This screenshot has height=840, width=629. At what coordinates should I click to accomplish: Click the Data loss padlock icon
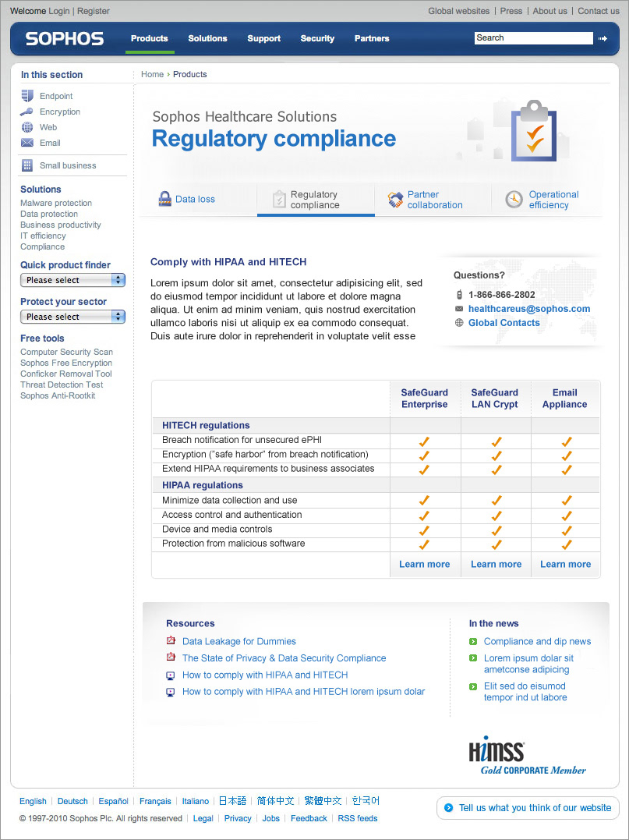point(164,199)
